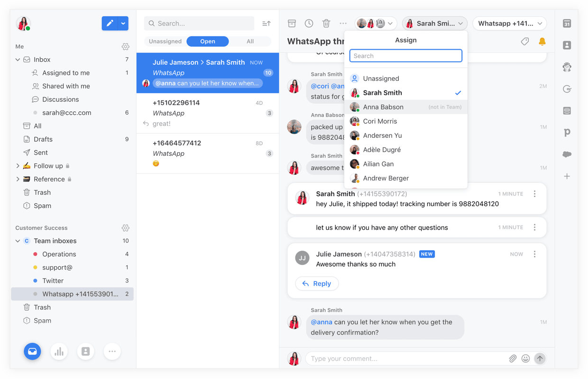Open the Sarah Smith assignee dropdown
The image size is (588, 379).
pyautogui.click(x=434, y=23)
